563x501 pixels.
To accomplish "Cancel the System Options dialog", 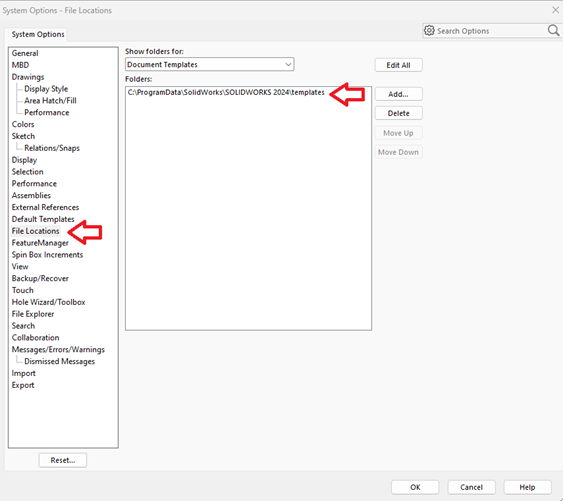I will tap(471, 487).
